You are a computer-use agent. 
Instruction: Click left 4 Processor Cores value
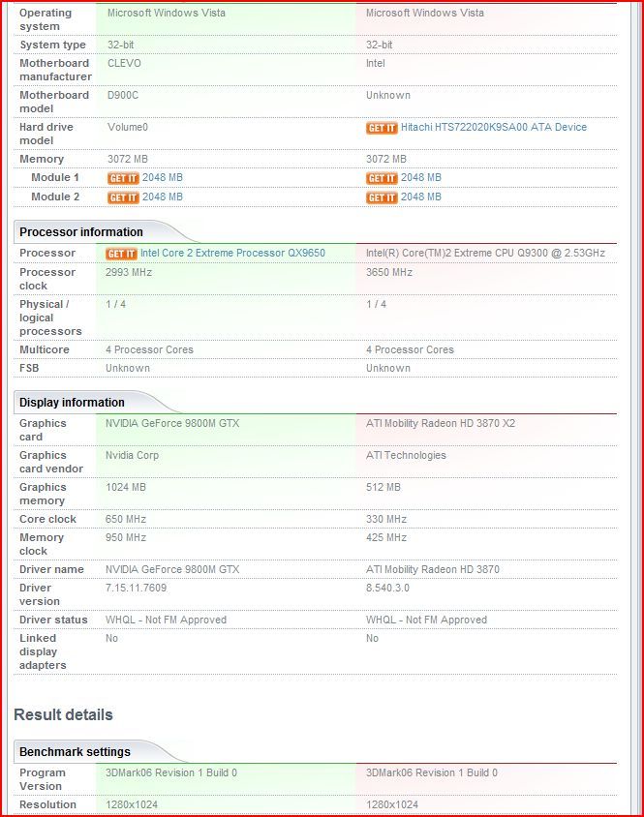(149, 349)
